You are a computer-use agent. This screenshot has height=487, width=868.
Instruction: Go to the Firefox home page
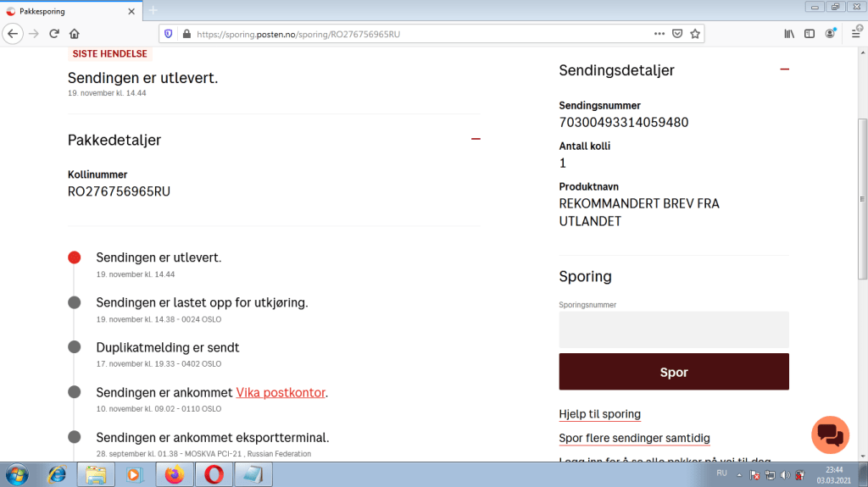[x=75, y=34]
